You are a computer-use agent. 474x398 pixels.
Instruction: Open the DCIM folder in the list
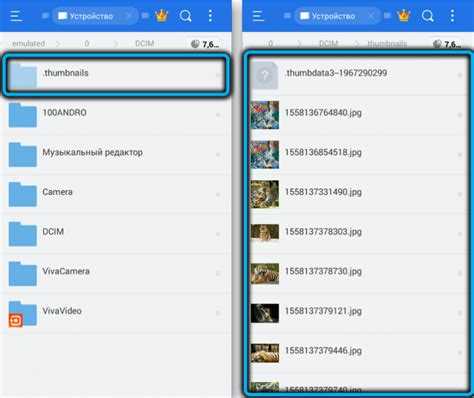(x=116, y=234)
